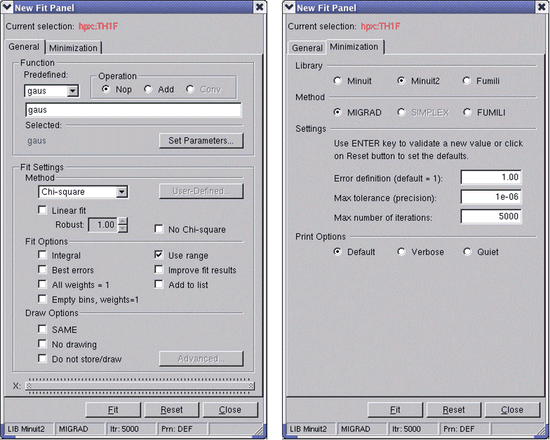The image size is (550, 440).
Task: Choose the Fumili library option
Action: point(466,81)
